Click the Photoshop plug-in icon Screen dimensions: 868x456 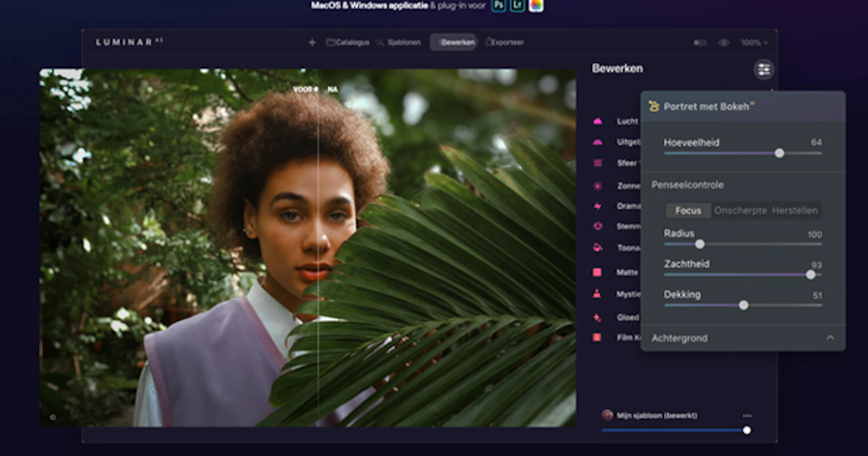(499, 5)
